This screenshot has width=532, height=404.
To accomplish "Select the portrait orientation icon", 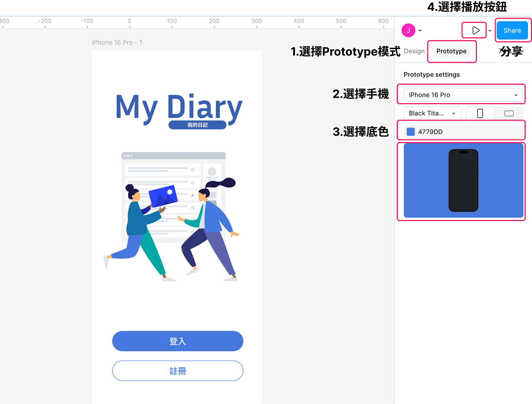I will [480, 113].
